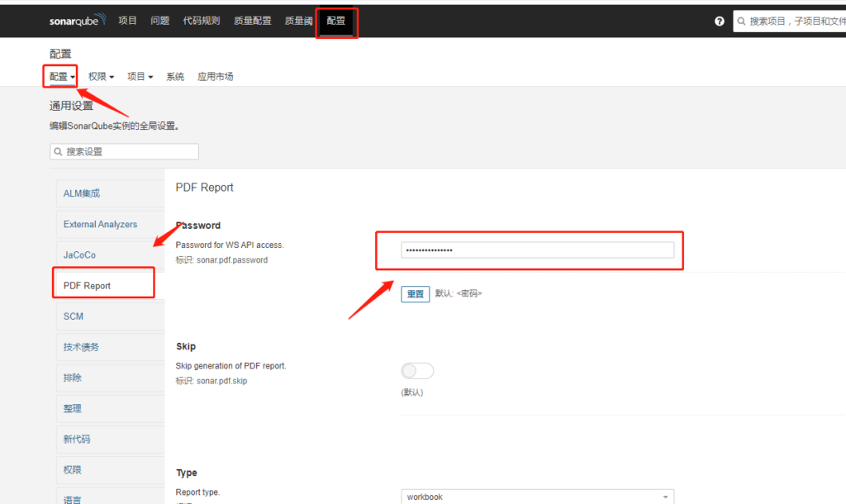The width and height of the screenshot is (846, 504).
Task: Toggle the Skip PDF generation switch
Action: [417, 371]
